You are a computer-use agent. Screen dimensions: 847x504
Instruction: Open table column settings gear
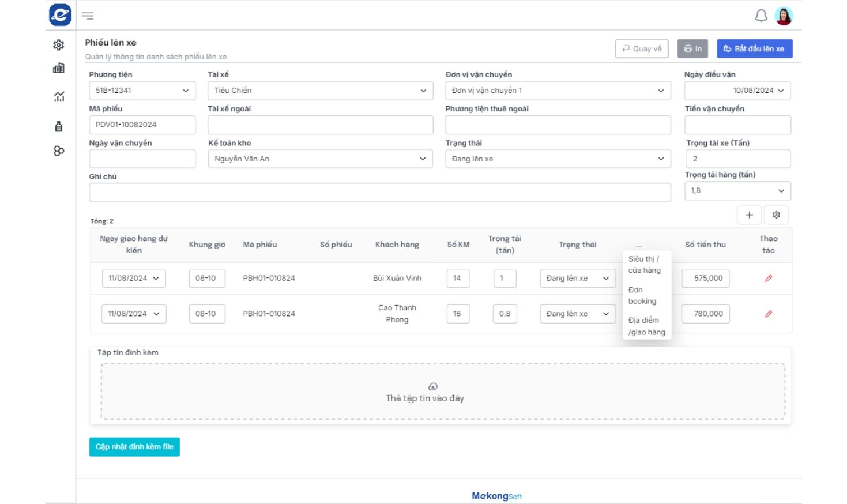pos(776,215)
